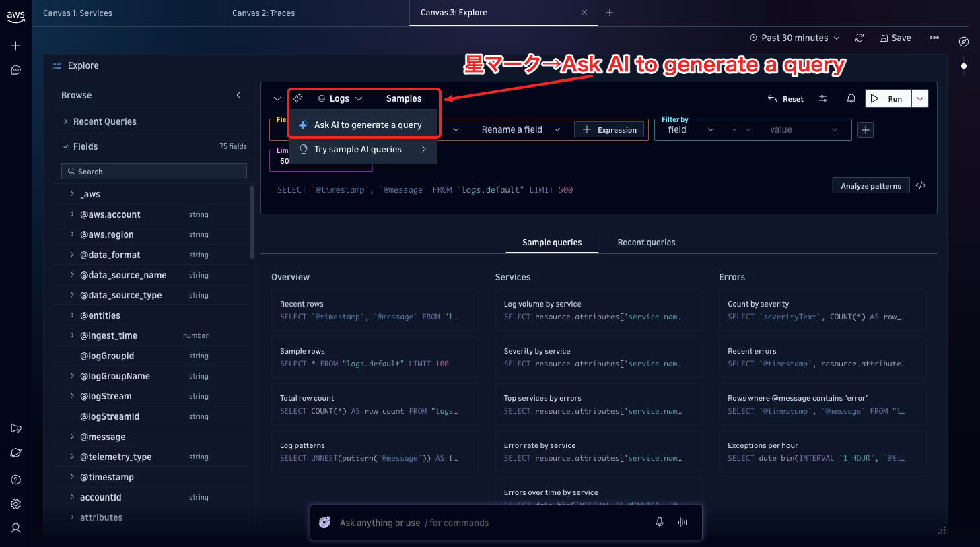
Task: Open the Log patterns sample query card
Action: [x=375, y=451]
